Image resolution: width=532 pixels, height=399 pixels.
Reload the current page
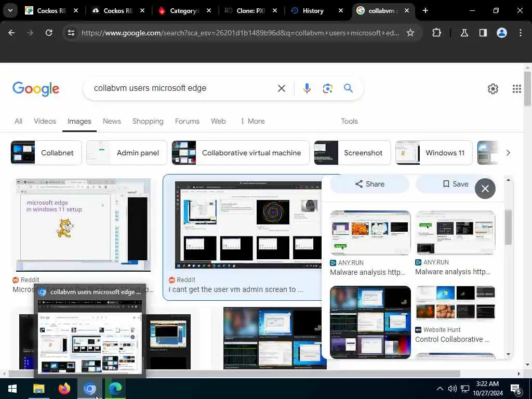49,33
